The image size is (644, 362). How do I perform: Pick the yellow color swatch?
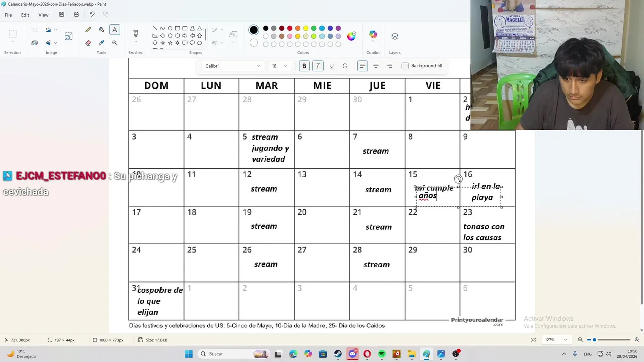tap(306, 28)
